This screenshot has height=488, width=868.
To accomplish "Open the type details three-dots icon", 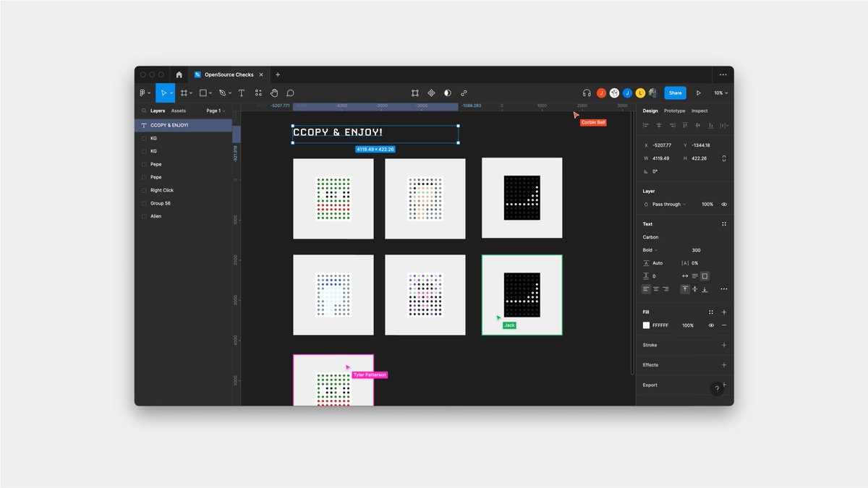I will point(724,289).
